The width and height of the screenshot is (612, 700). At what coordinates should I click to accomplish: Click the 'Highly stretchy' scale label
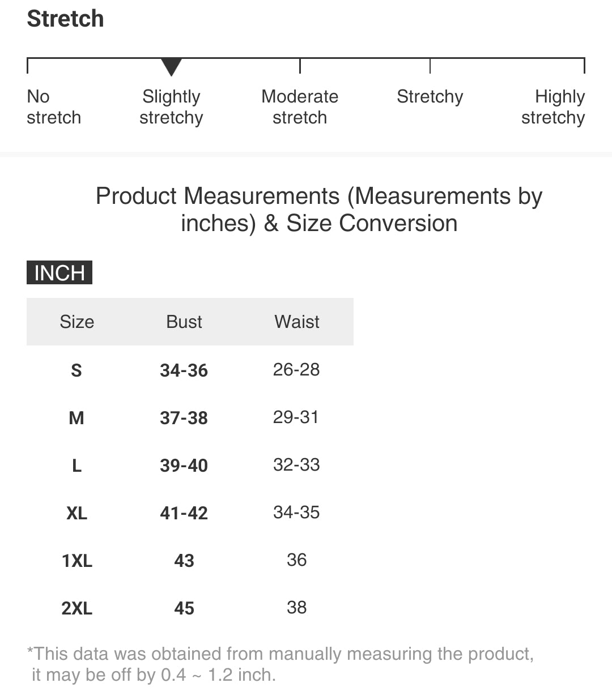(554, 107)
